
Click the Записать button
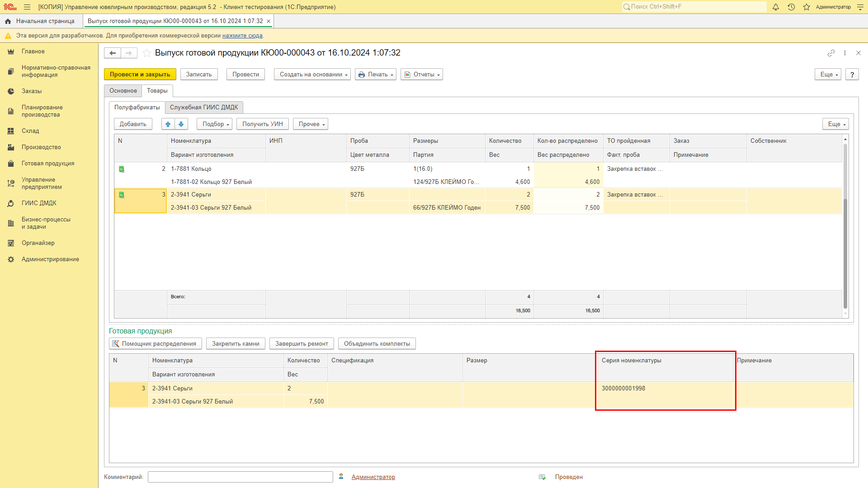pyautogui.click(x=199, y=75)
